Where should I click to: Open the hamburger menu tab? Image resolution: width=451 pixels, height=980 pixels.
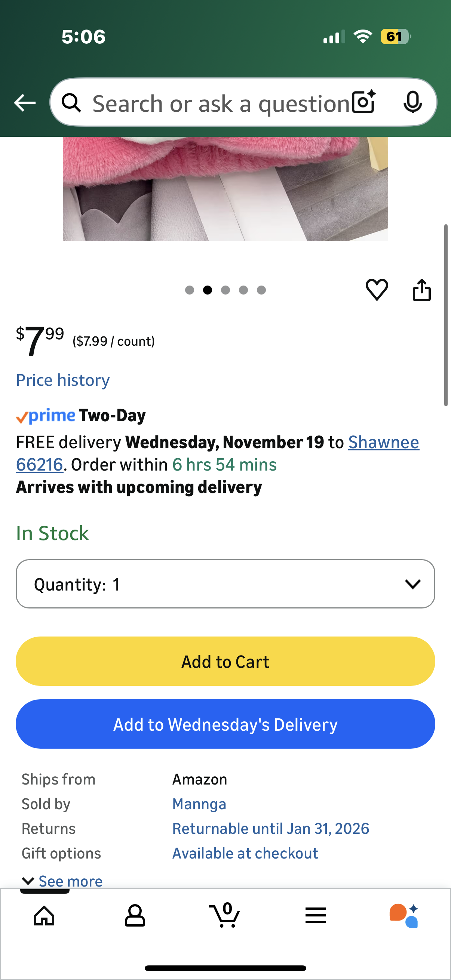coord(316,915)
